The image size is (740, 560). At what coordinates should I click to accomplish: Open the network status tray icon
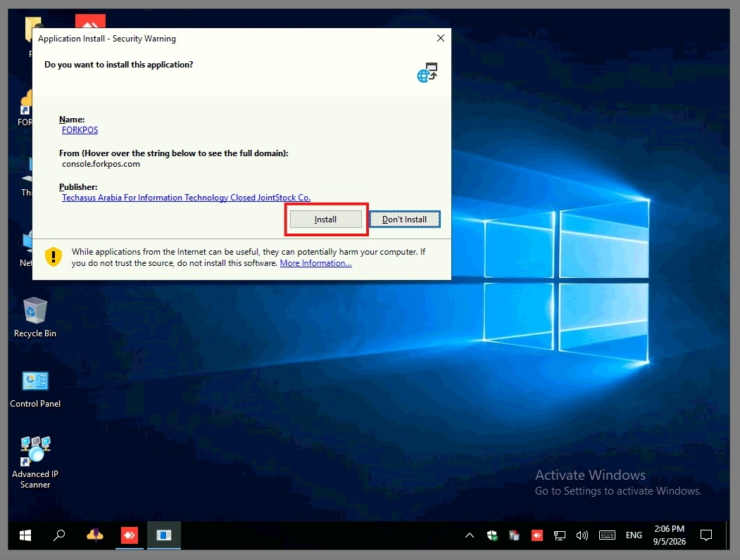pos(560,535)
